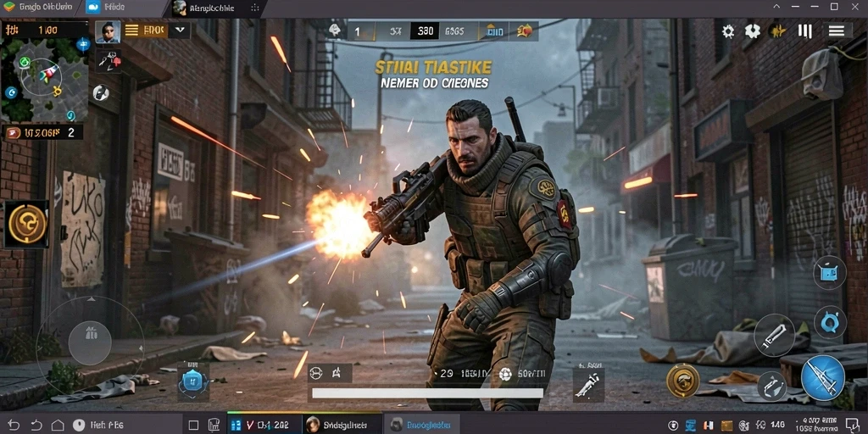This screenshot has width=868, height=434.
Task: Tap the gold coin icon on left edge
Action: pos(26,224)
